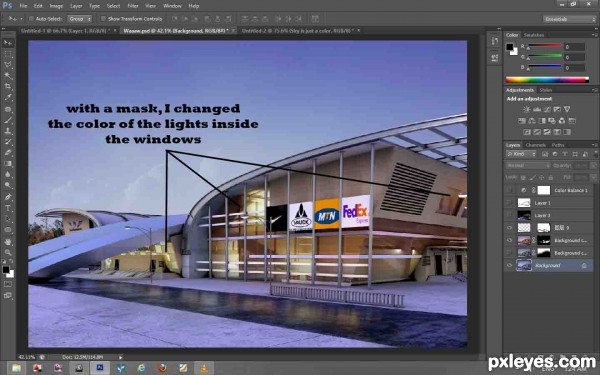Viewport: 600px width, 375px height.
Task: Click the Lock all icon in Layers
Action: point(551,178)
